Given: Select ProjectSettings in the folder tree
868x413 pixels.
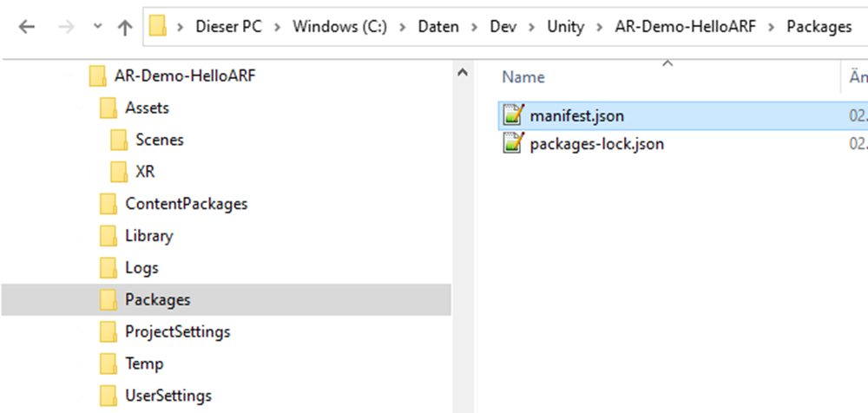Looking at the screenshot, I should click(177, 331).
